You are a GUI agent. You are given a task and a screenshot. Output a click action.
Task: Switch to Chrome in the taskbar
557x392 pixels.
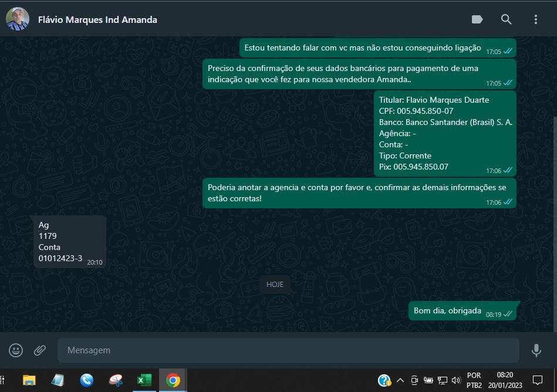click(173, 380)
